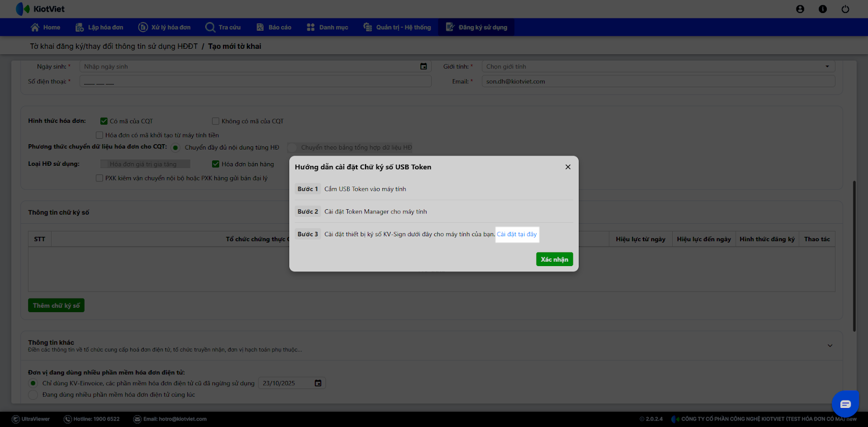This screenshot has width=868, height=427.
Task: Click the Hiệu lực đến ngày column header
Action: coord(704,239)
